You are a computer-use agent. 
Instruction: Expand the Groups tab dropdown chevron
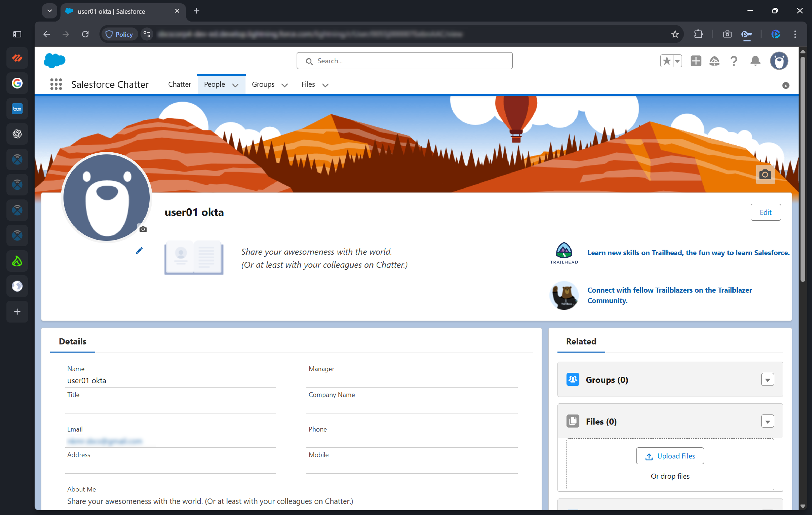point(285,85)
